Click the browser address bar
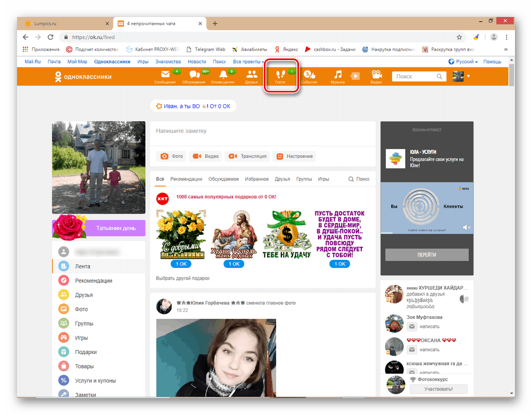The image size is (532, 415). (258, 37)
